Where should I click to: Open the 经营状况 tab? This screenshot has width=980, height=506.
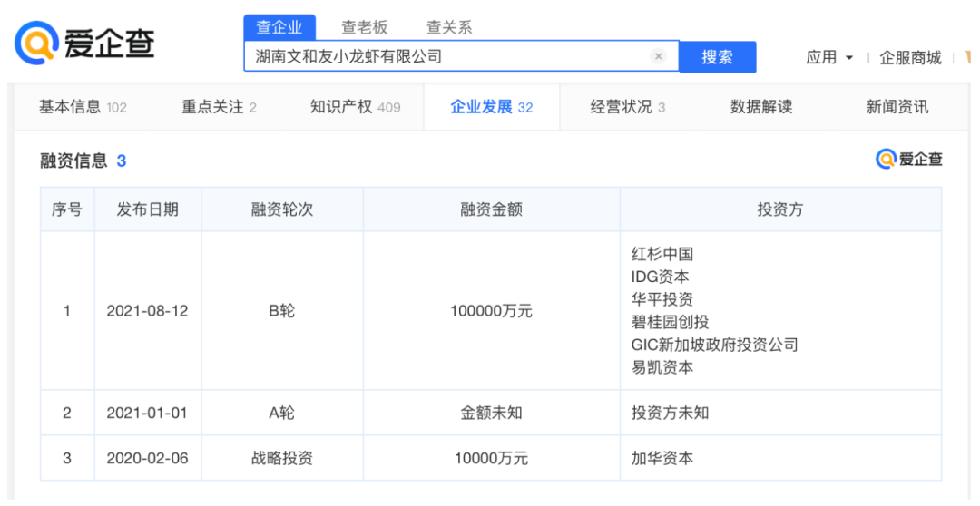click(628, 107)
